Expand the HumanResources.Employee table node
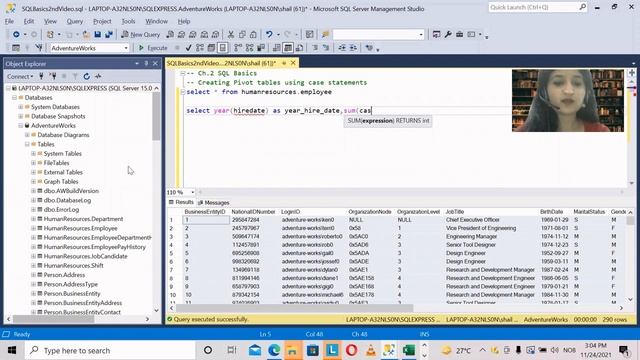The image size is (640, 360). (33, 228)
